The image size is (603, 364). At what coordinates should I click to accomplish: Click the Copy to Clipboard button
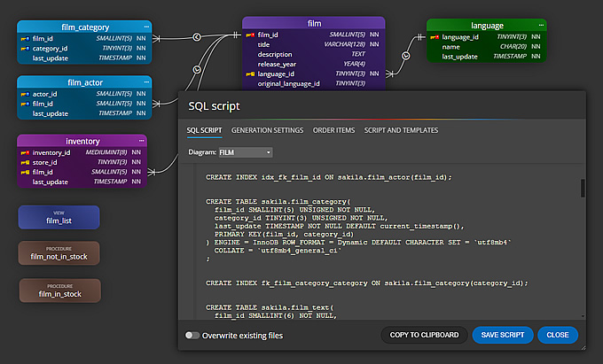point(424,335)
